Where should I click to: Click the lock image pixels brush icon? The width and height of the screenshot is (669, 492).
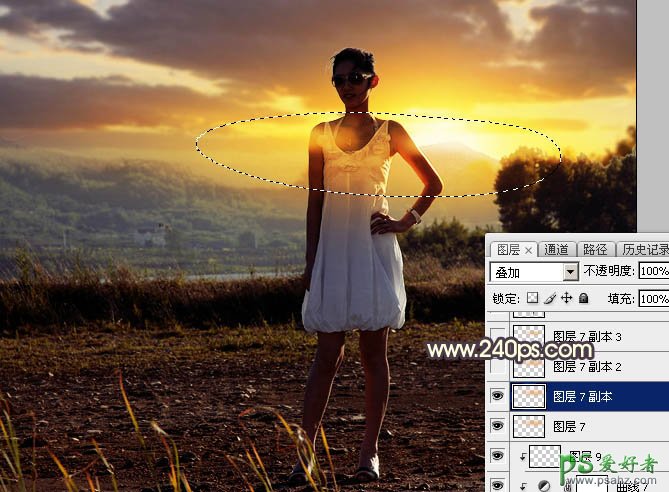[x=549, y=298]
